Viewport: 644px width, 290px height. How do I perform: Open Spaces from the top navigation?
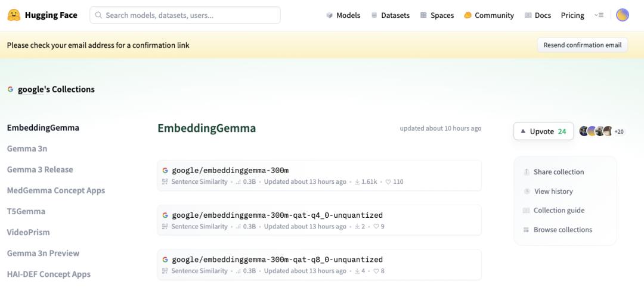click(436, 15)
